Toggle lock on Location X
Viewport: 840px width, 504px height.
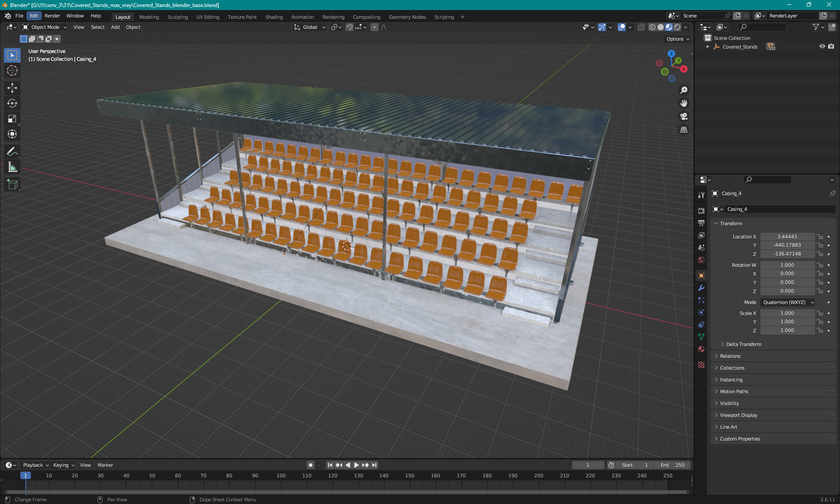click(x=820, y=237)
